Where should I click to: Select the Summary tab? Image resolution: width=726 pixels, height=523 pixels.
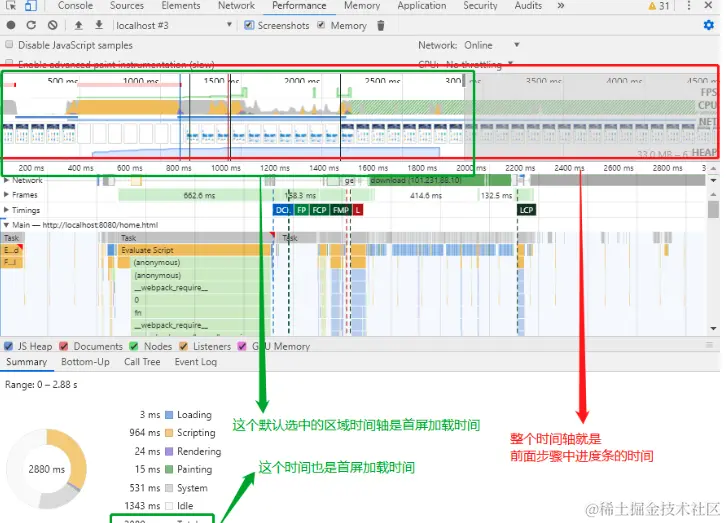coord(26,362)
